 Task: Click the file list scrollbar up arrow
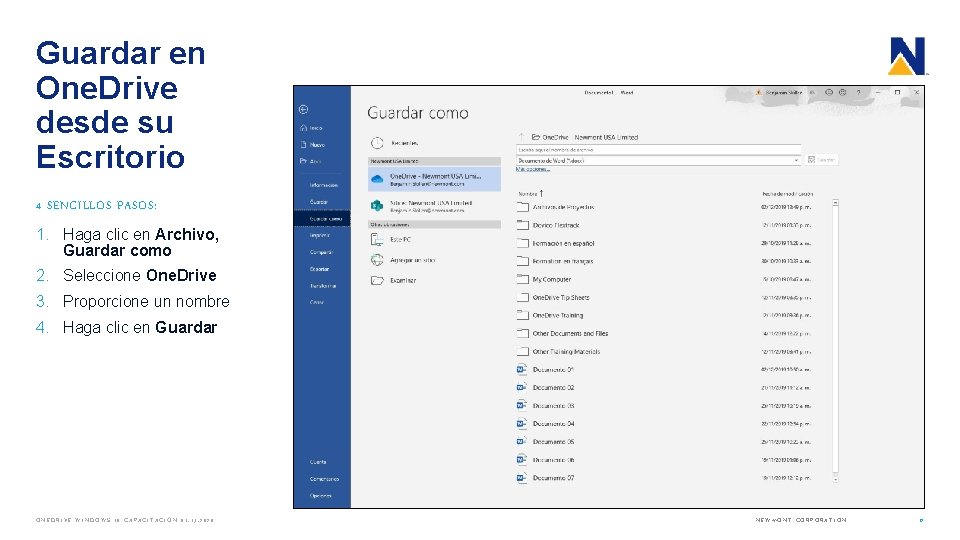click(835, 202)
